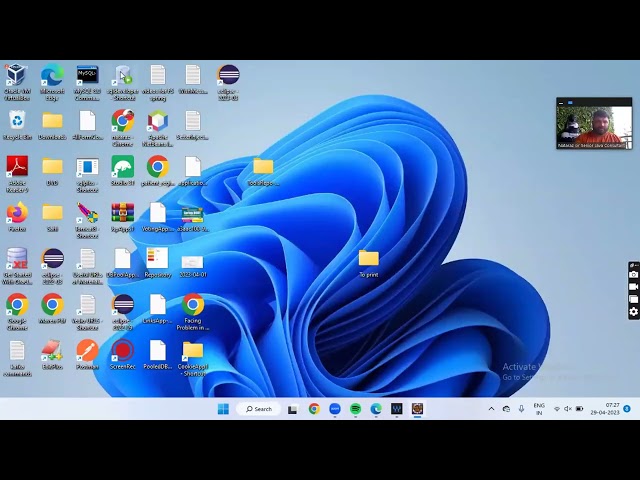
Task: Open ScreenRec settings gear
Action: (x=633, y=312)
